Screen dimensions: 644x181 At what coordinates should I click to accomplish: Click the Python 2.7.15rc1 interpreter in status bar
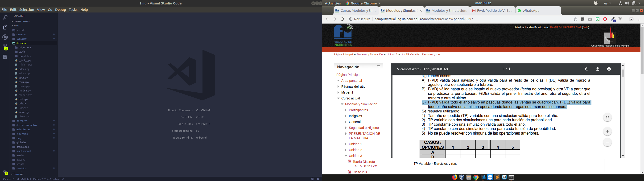click(49, 179)
